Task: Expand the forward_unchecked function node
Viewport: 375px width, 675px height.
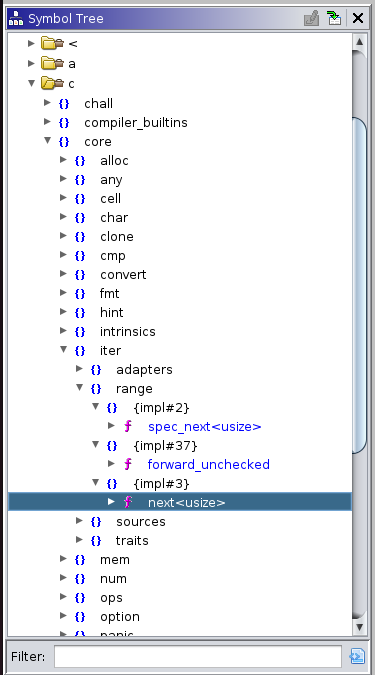Action: pyautogui.click(x=111, y=464)
